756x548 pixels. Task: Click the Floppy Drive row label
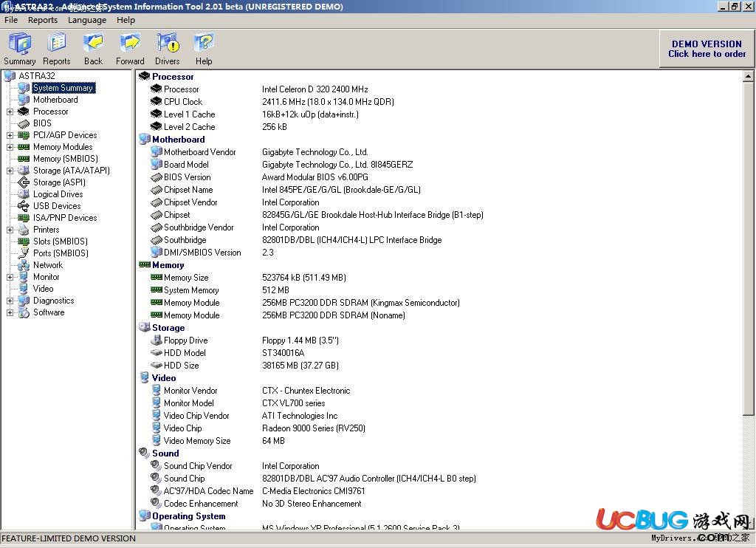pyautogui.click(x=185, y=340)
